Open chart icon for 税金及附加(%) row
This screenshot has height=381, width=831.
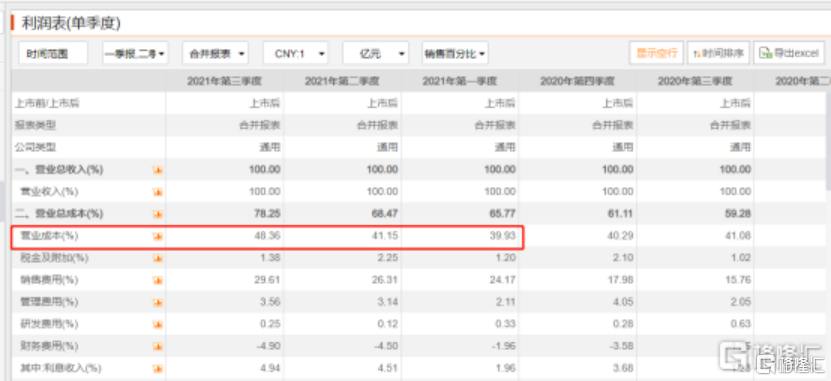pos(157,258)
